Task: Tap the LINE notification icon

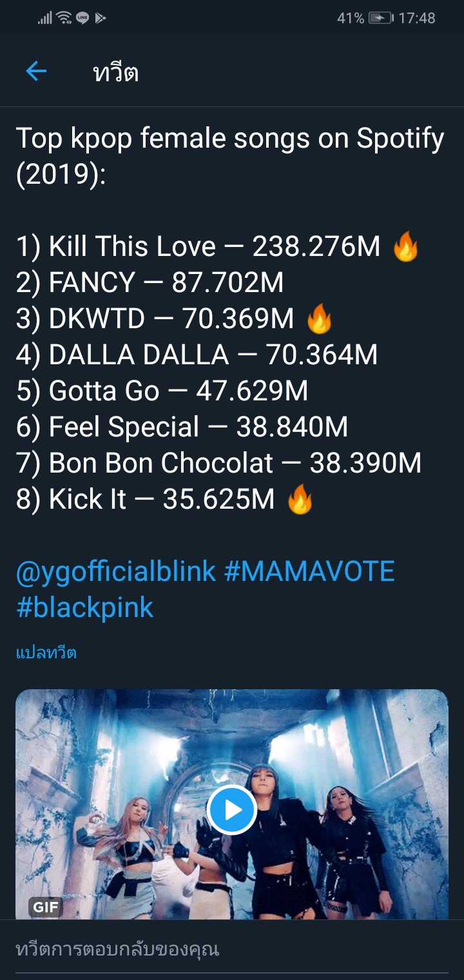Action: (x=82, y=18)
